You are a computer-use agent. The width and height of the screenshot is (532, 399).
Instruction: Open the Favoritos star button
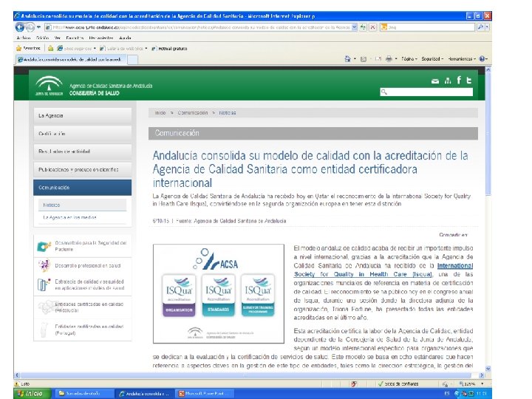29,48
